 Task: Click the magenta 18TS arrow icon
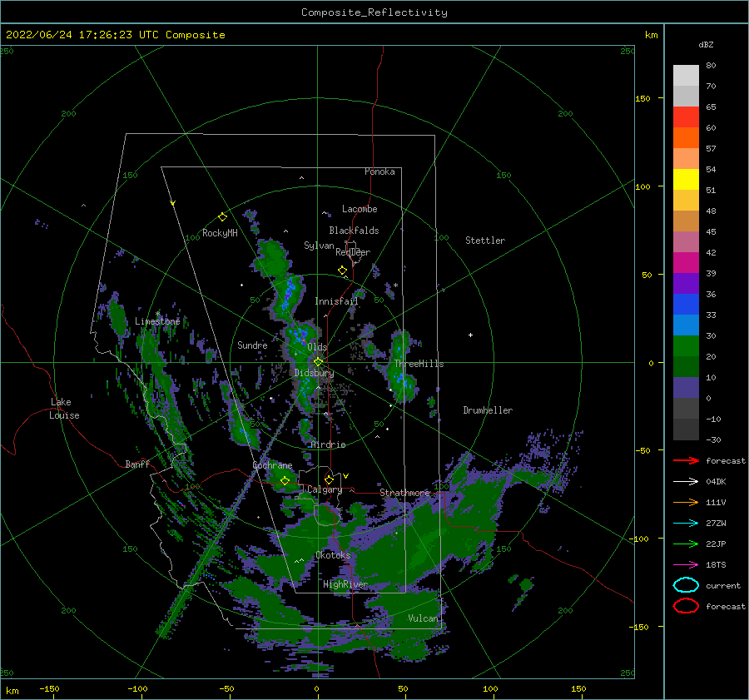tap(686, 565)
